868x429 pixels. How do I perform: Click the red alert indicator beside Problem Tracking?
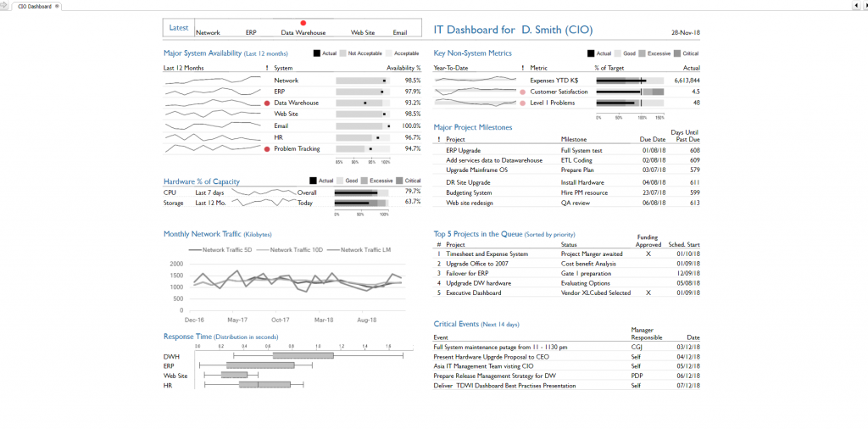point(267,149)
